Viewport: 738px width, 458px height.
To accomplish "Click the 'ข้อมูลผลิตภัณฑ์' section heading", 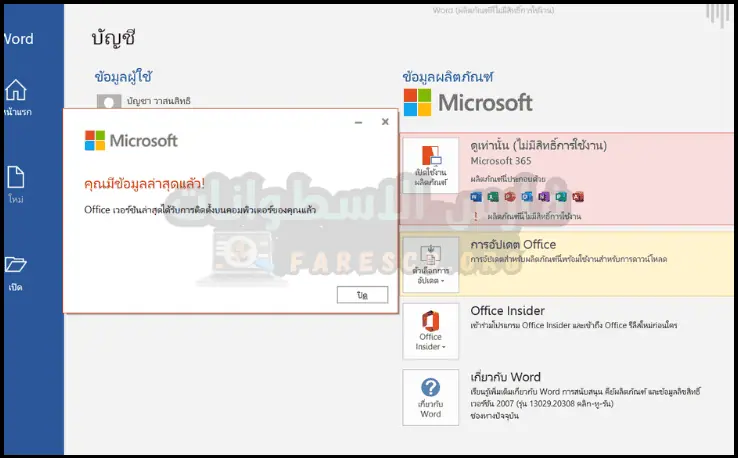I will coord(448,76).
